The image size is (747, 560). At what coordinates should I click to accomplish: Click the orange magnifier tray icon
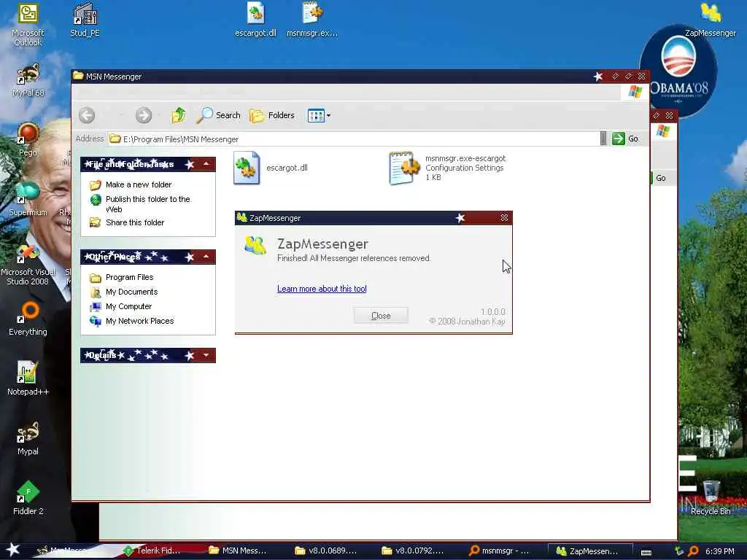point(693,551)
